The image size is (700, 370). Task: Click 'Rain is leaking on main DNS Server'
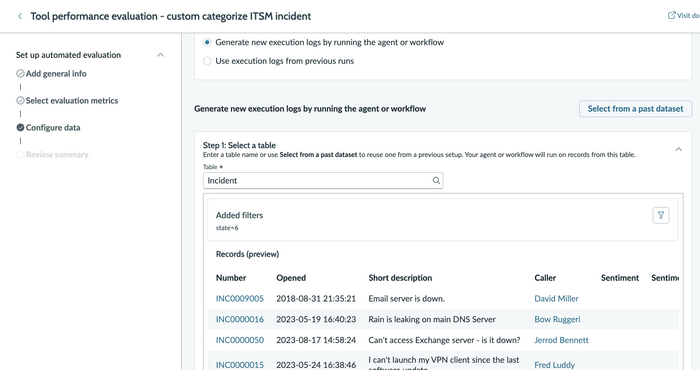(432, 319)
